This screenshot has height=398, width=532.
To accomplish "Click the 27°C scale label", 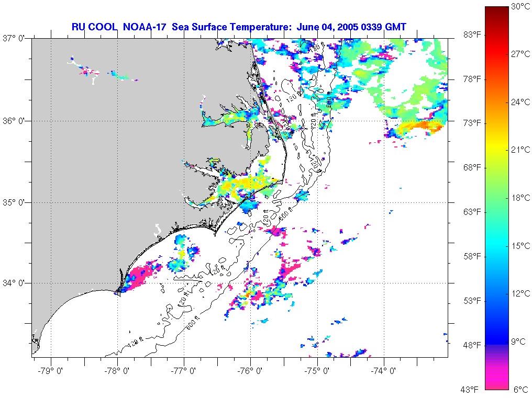I will point(520,54).
